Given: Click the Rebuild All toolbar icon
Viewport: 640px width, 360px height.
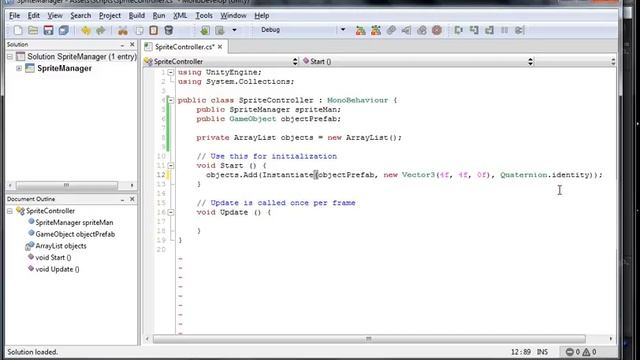Looking at the screenshot, I should 376,30.
